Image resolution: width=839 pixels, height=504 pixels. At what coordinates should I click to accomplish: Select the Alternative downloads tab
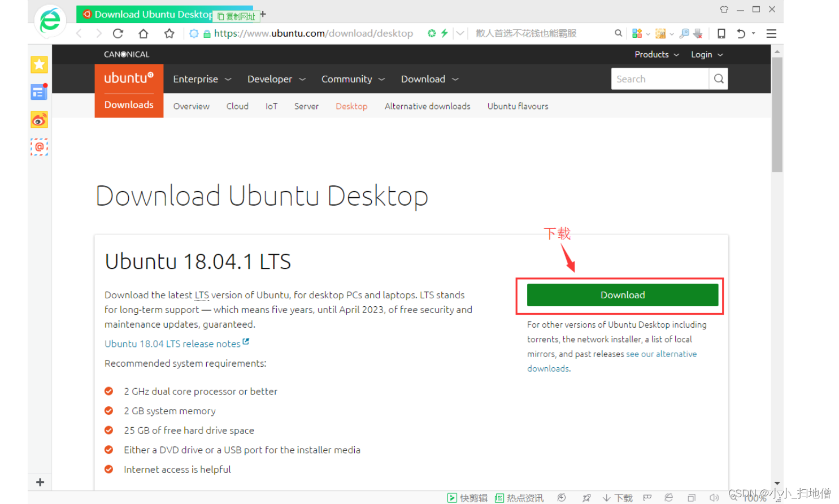tap(427, 106)
